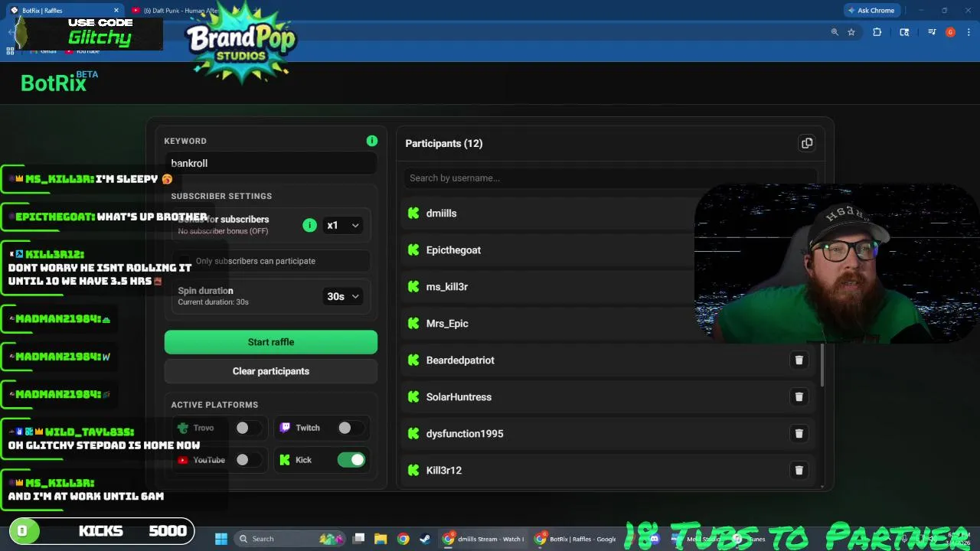Screen dimensions: 980x551
Task: Click the Trovo platform icon
Action: click(x=182, y=428)
